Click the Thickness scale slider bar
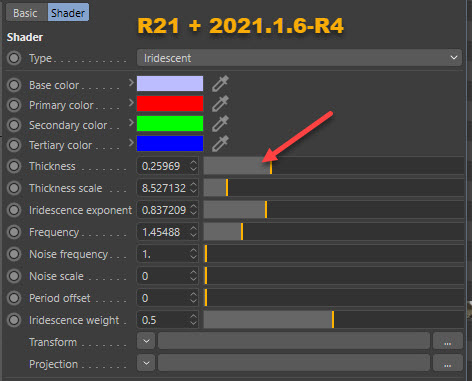Viewport: 472px width, 381px height. [x=334, y=188]
